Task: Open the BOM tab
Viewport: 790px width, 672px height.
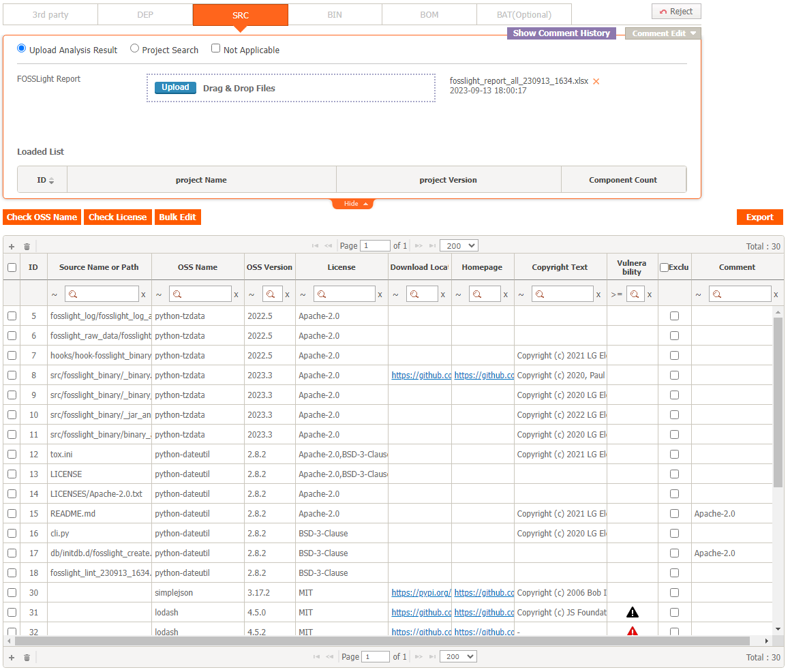Action: pyautogui.click(x=429, y=14)
